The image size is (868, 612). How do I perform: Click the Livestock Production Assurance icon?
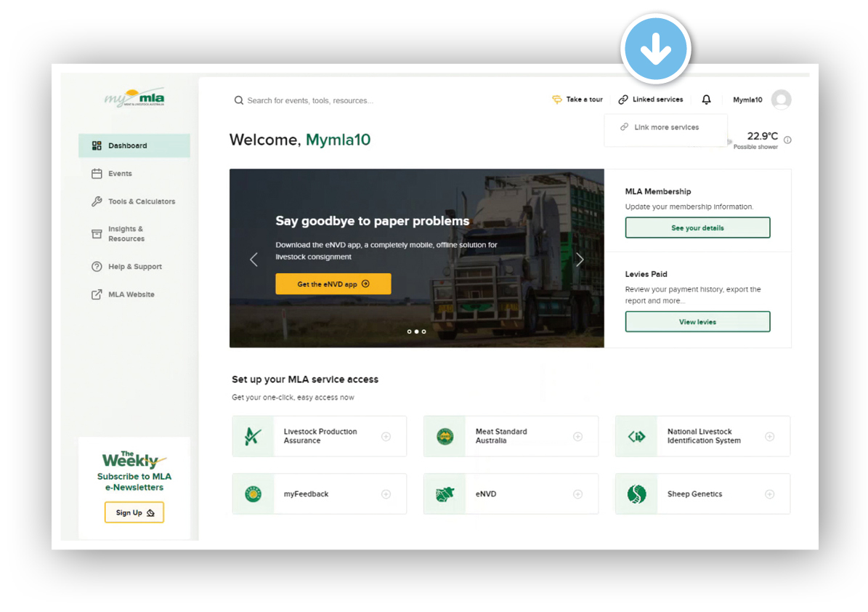(x=253, y=436)
